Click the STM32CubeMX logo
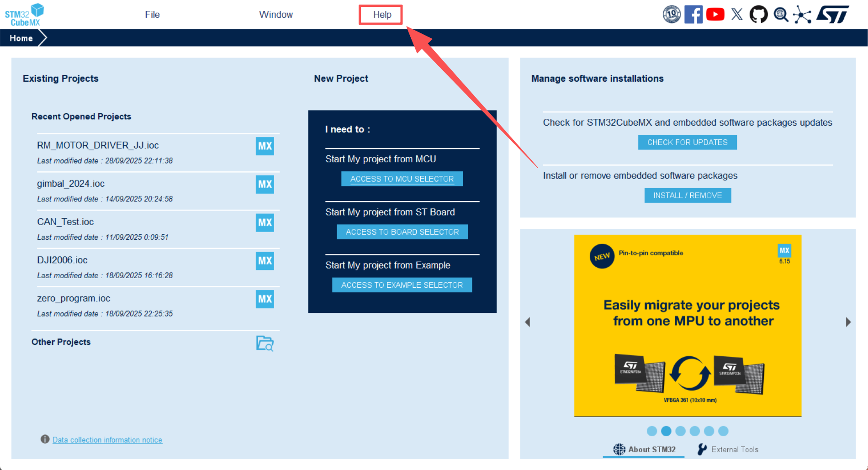 [25, 15]
